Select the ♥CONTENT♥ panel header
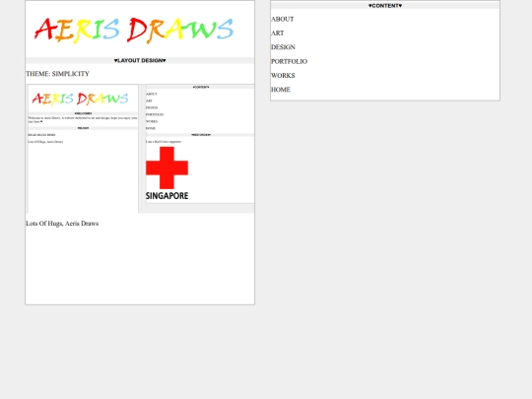Screen dimensions: 532x399 (x=385, y=6)
